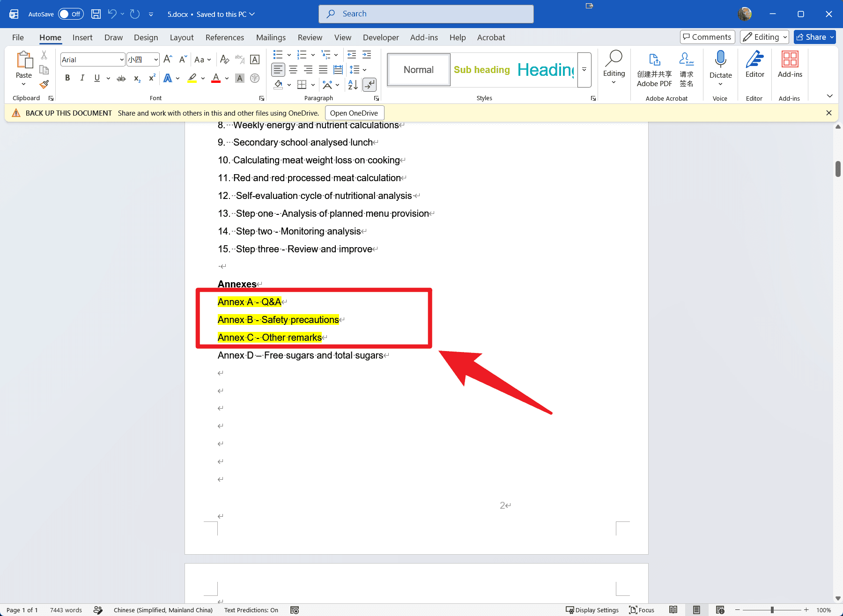The width and height of the screenshot is (843, 616).
Task: Click Increase Indent icon
Action: click(367, 55)
